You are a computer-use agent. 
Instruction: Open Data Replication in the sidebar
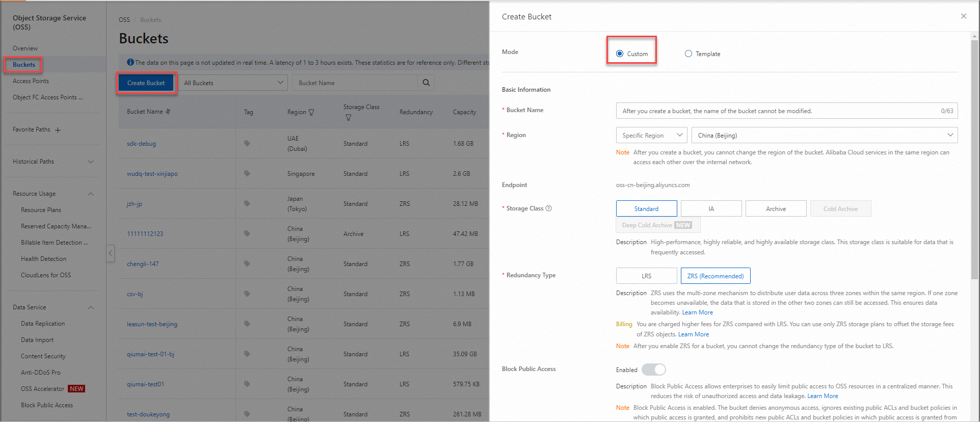[43, 324]
